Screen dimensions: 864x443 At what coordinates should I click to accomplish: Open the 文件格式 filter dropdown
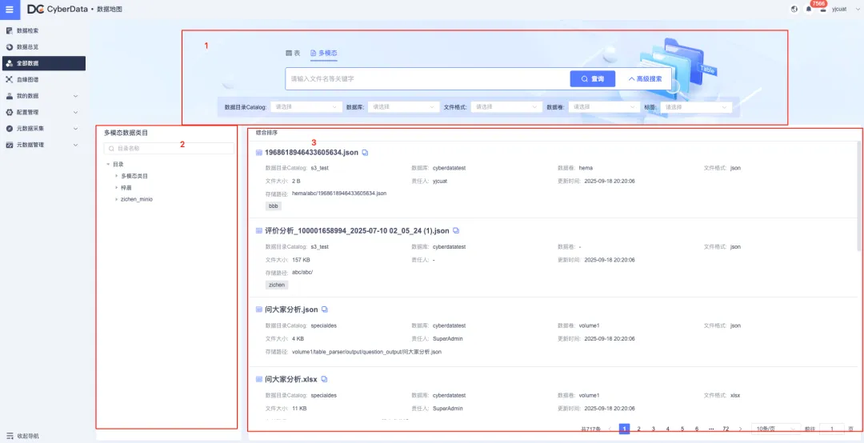(505, 107)
